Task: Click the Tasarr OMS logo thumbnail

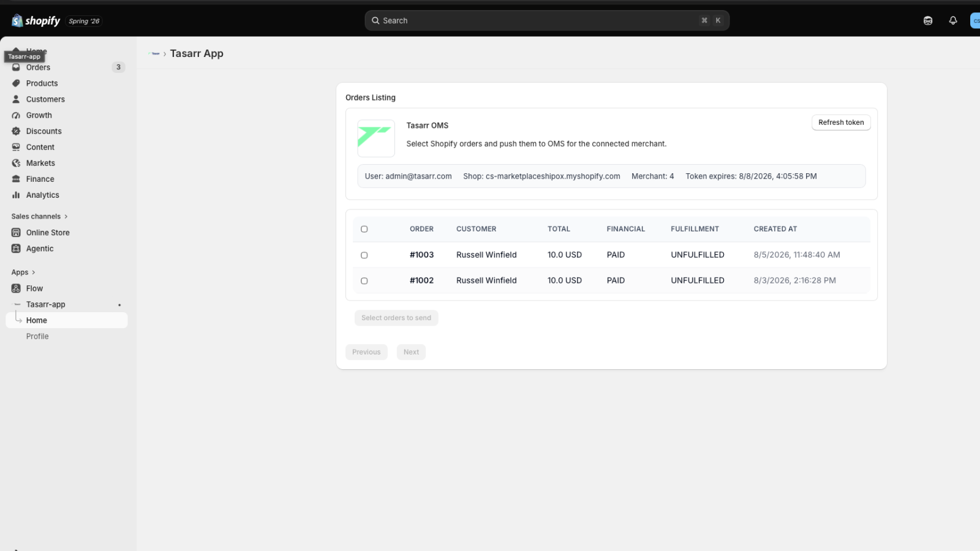Action: 376,138
